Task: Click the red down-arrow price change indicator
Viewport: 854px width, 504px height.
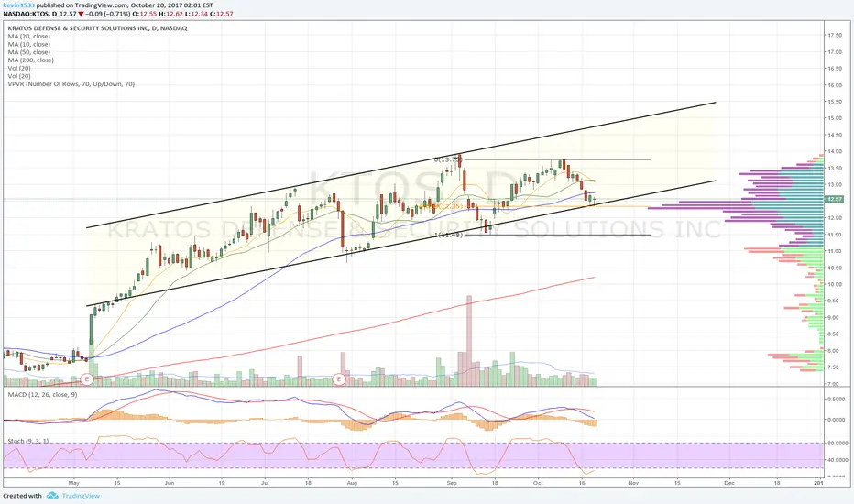Action: [81, 14]
